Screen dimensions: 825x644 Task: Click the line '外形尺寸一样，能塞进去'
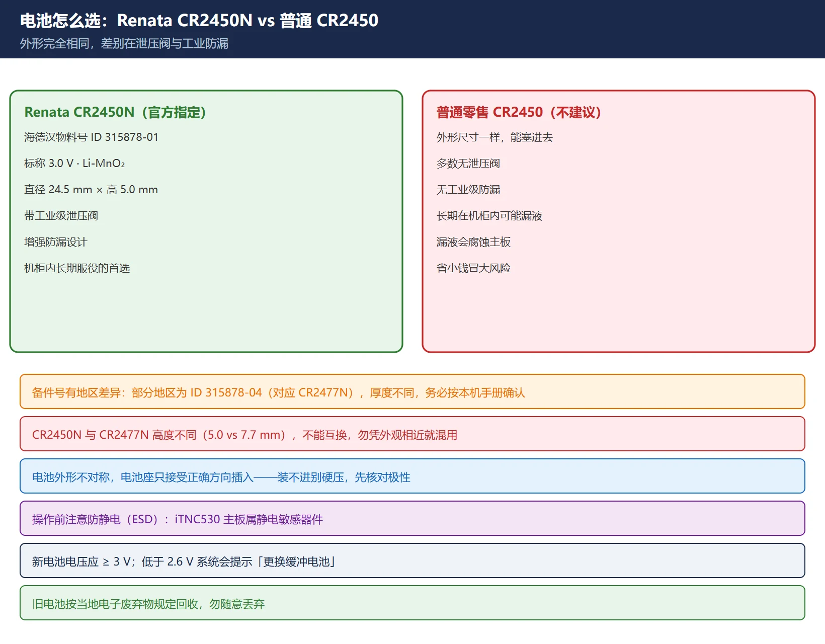494,137
